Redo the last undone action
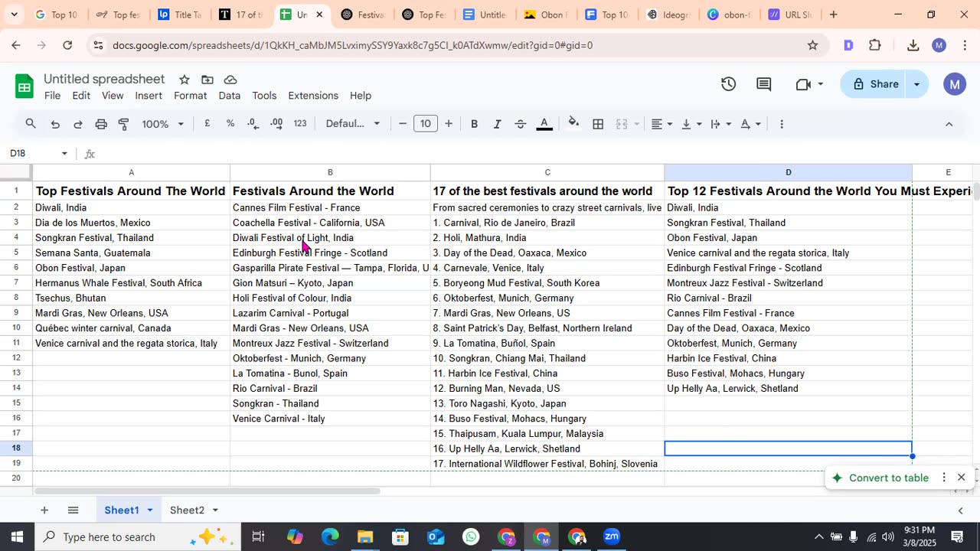The height and width of the screenshot is (551, 980). click(x=78, y=124)
